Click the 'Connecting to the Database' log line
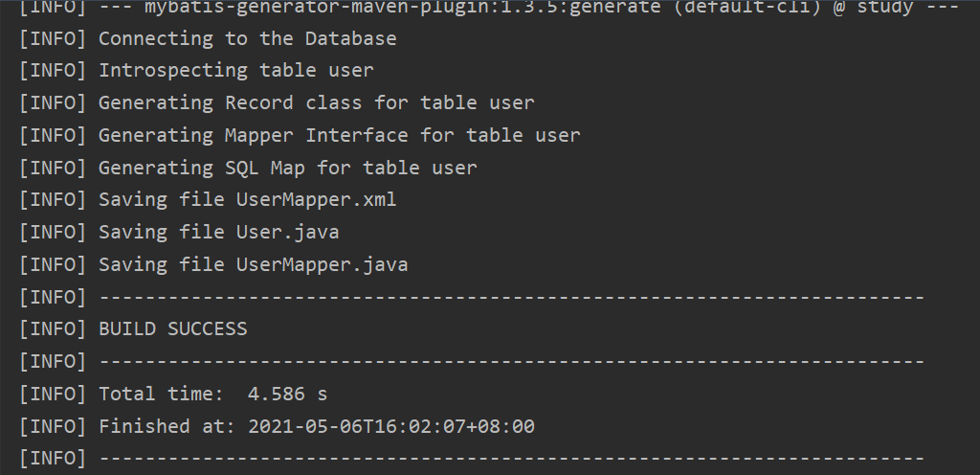The image size is (980, 475). [x=248, y=38]
